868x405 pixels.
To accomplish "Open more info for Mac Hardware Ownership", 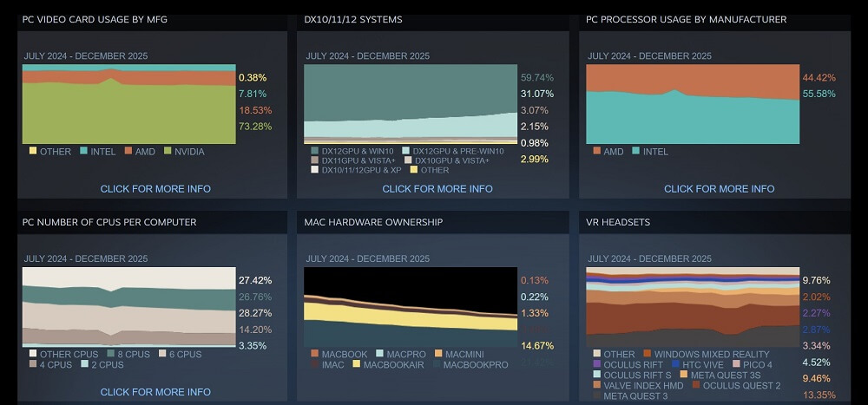I will [x=437, y=392].
